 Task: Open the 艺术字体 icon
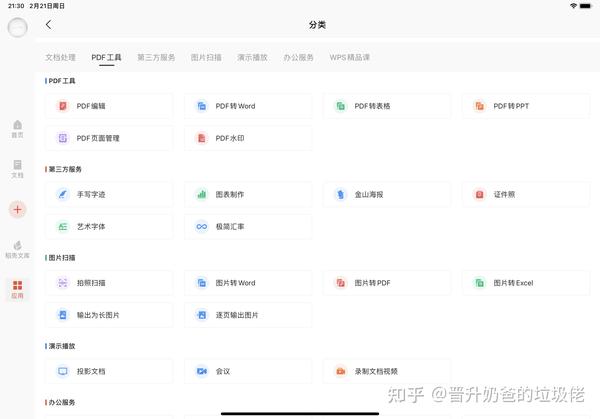[x=63, y=227]
